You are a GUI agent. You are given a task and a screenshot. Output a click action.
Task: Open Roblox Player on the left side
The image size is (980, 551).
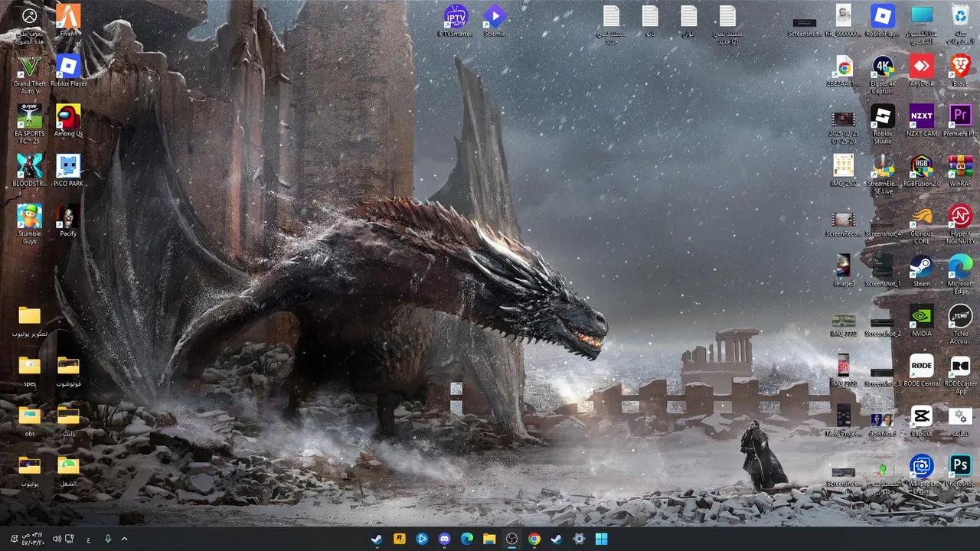(x=68, y=70)
